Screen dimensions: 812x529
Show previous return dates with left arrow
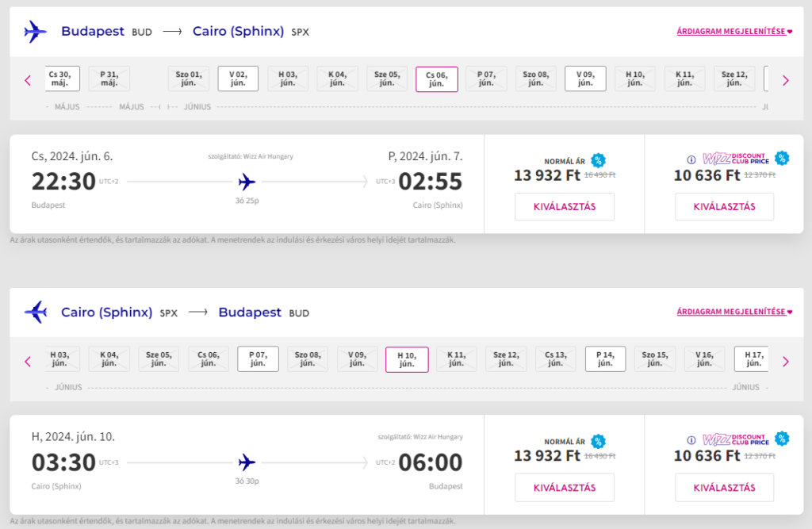click(28, 361)
